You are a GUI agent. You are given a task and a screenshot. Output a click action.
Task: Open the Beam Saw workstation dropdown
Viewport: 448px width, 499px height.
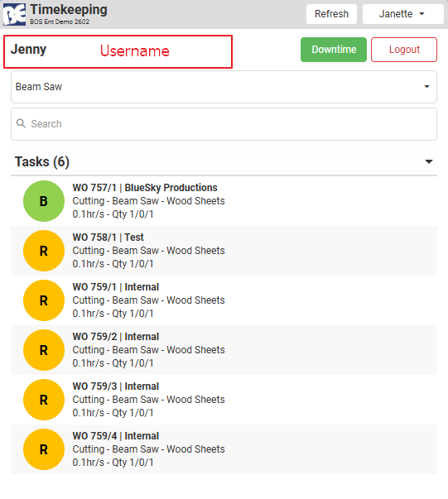[x=224, y=87]
